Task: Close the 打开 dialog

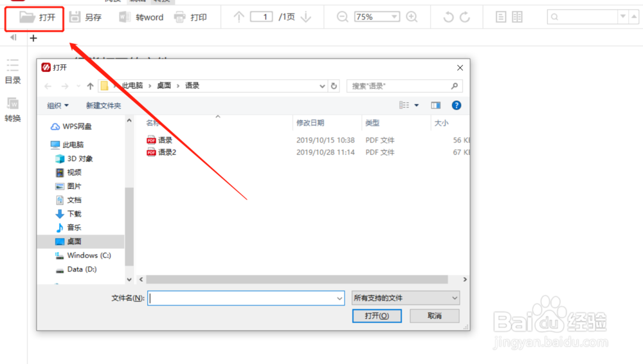Action: click(460, 68)
